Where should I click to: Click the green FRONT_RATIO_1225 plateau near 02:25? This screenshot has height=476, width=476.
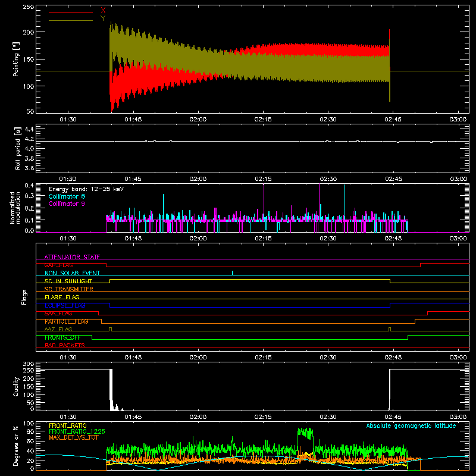[x=305, y=433]
